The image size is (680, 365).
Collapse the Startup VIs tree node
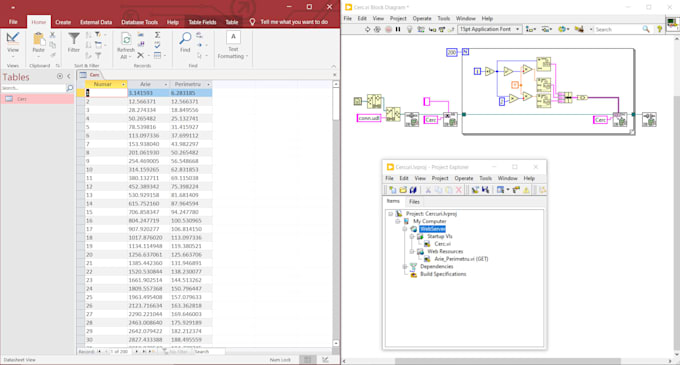click(x=412, y=236)
